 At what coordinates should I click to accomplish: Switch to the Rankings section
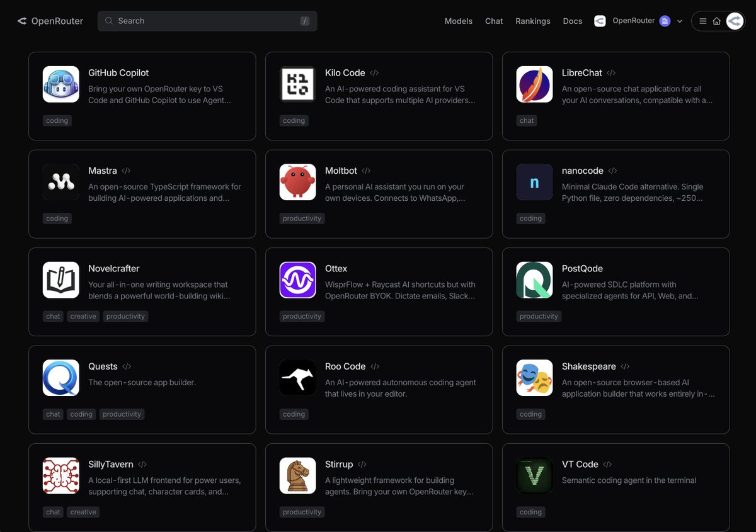(x=532, y=21)
